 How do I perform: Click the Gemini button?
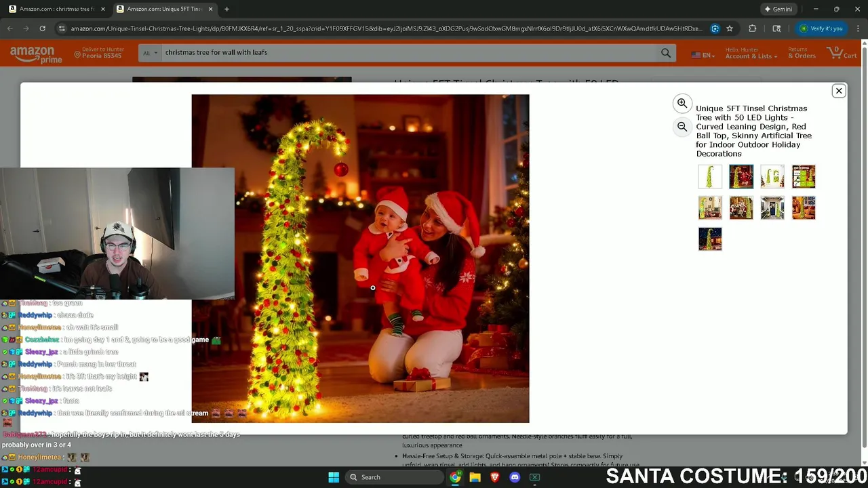(x=778, y=9)
